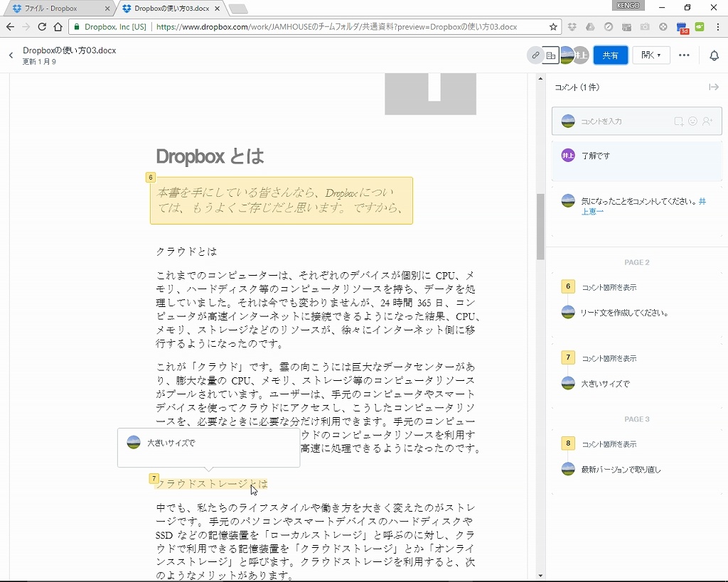The width and height of the screenshot is (728, 582).
Task: Open the browser home page
Action: [x=58, y=27]
